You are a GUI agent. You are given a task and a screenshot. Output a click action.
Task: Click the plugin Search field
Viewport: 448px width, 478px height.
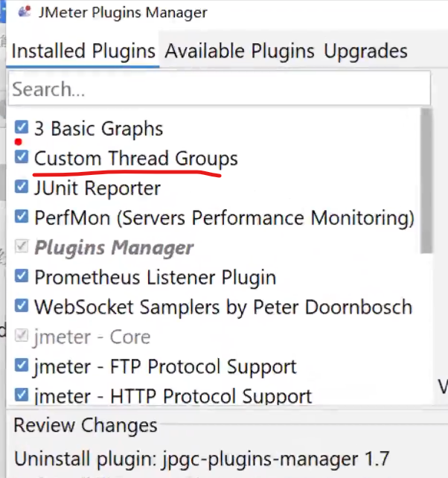pyautogui.click(x=220, y=89)
